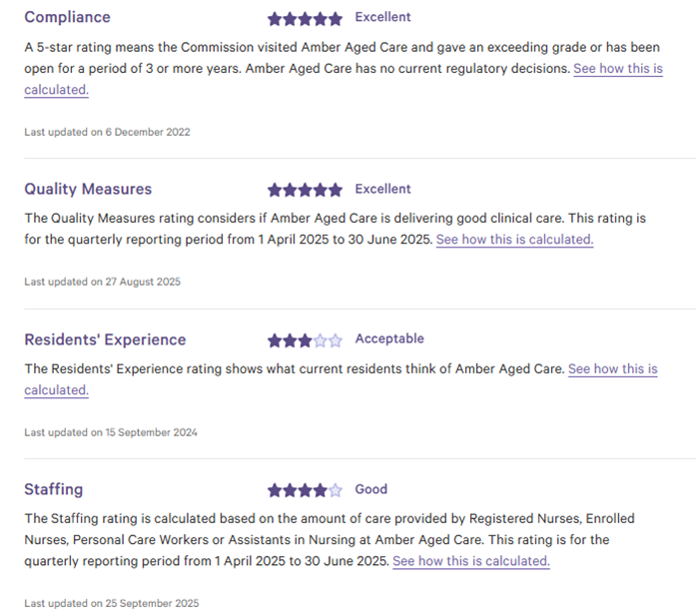Click the Compliance five-star rating icons
This screenshot has width=696, height=616.
click(x=305, y=18)
